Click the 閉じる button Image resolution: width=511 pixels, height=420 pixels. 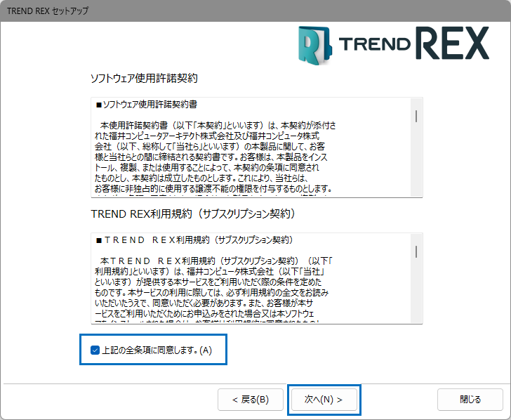[470, 400]
